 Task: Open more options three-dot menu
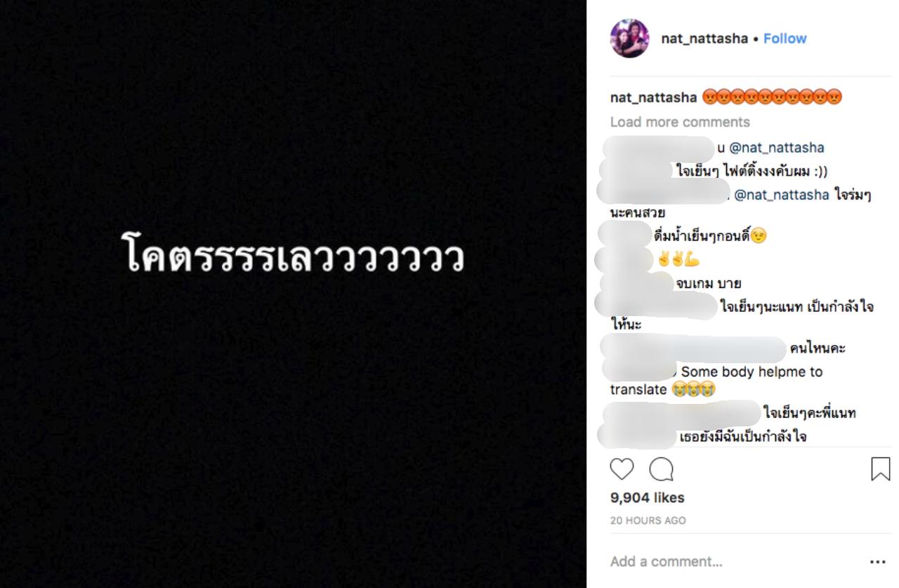[x=877, y=562]
